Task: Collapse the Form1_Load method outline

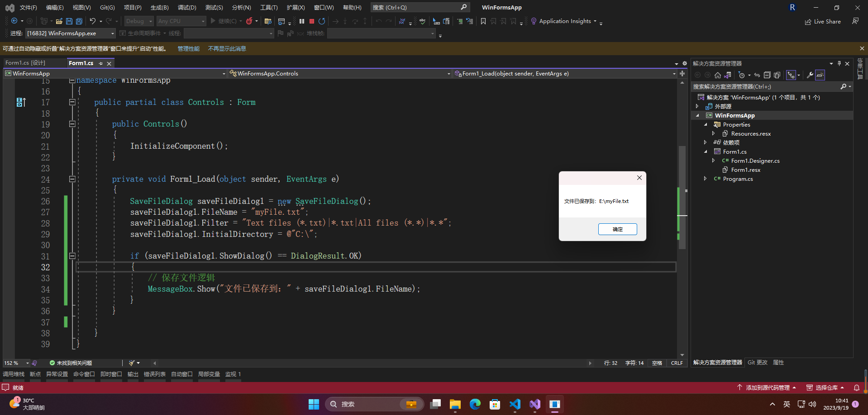Action: point(72,179)
